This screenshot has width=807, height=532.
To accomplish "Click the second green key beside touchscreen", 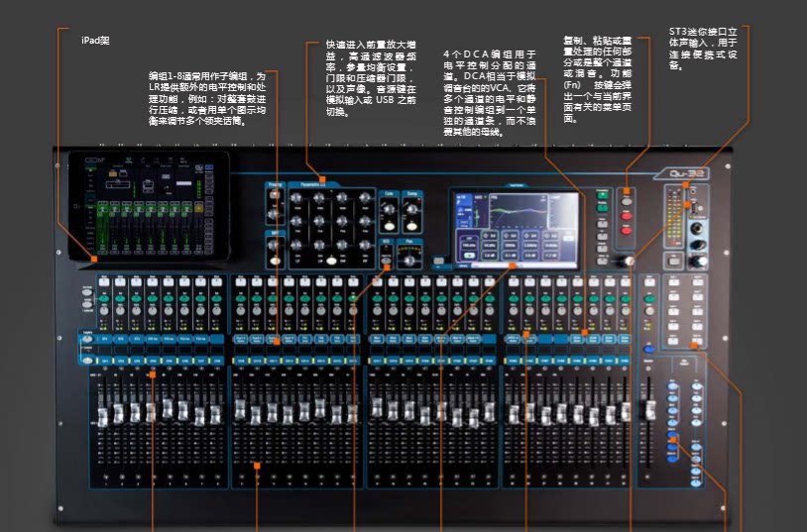I will click(x=602, y=208).
